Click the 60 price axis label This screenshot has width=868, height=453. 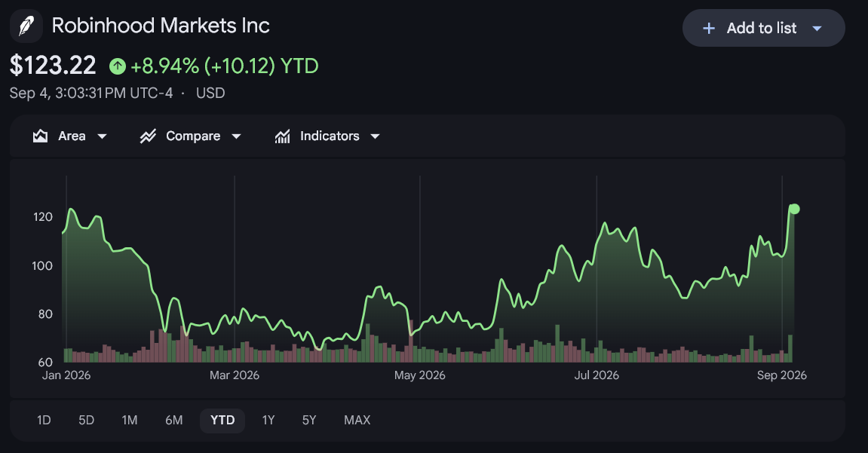pyautogui.click(x=44, y=363)
